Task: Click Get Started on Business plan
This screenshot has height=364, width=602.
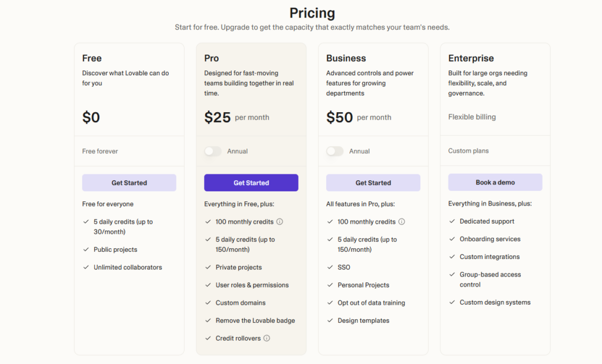Action: [x=373, y=183]
